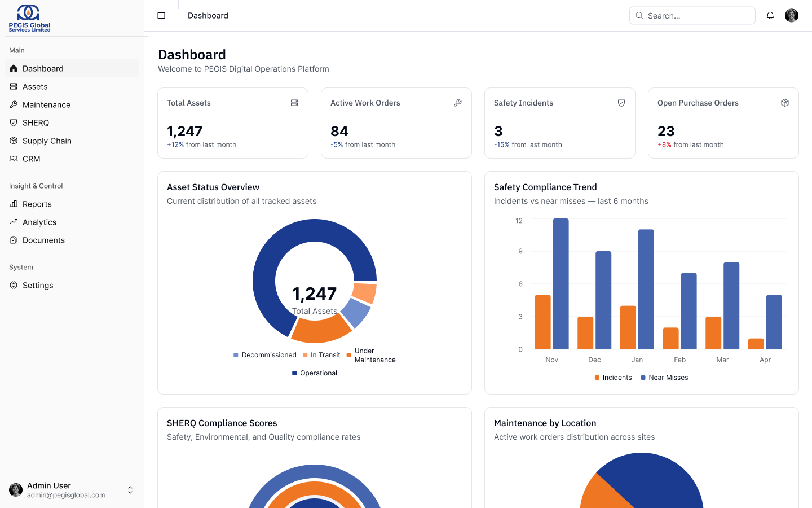Expand the Admin User account chevron
The image size is (812, 508).
(x=130, y=490)
